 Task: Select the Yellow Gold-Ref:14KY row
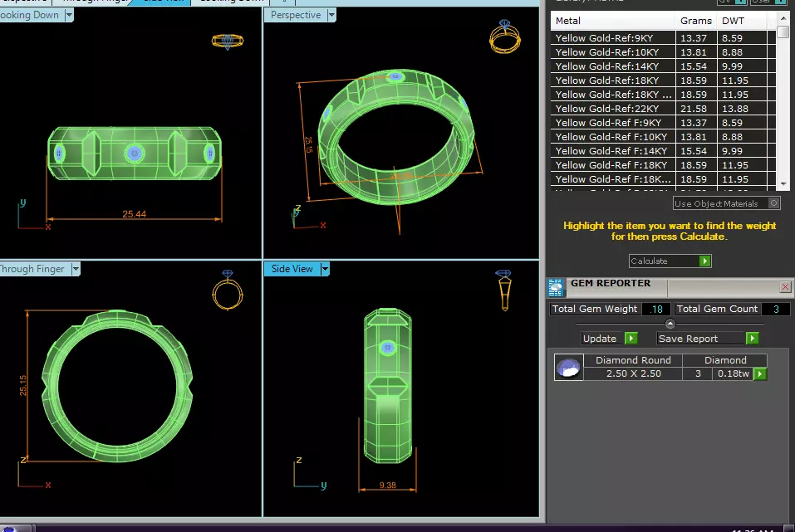(x=663, y=66)
